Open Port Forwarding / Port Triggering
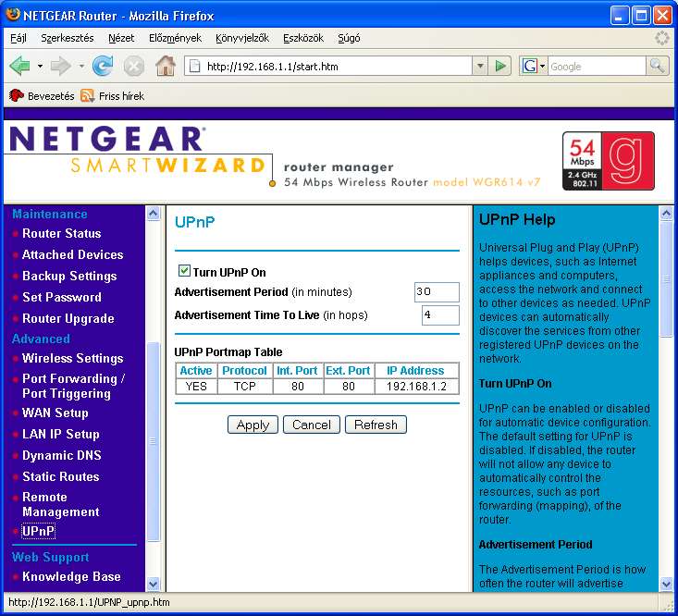The height and width of the screenshot is (616, 678). 73,386
